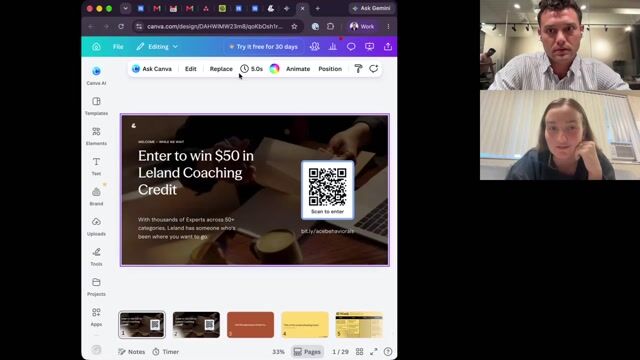
Task: Open the File menu
Action: (118, 47)
